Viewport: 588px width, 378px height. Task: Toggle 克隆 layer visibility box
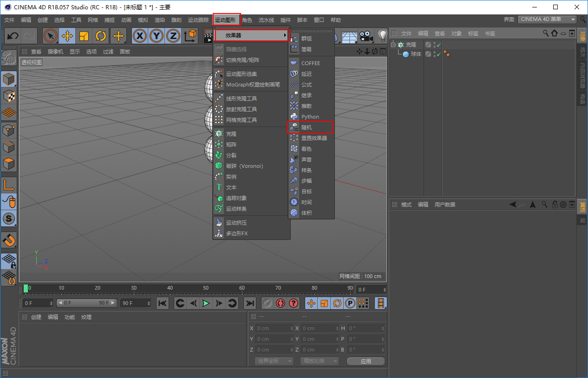[x=428, y=45]
